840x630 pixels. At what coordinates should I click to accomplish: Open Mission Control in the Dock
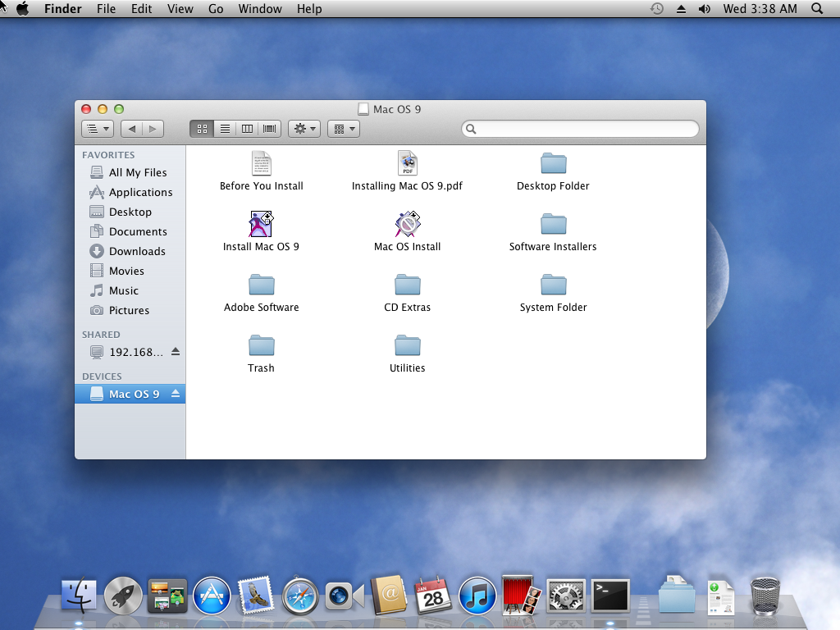(167, 596)
